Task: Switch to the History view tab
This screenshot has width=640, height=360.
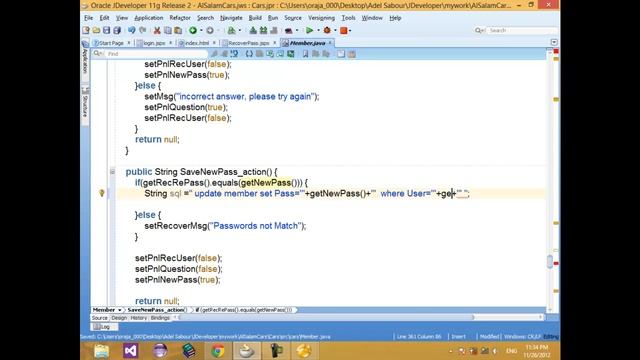Action: 138,318
